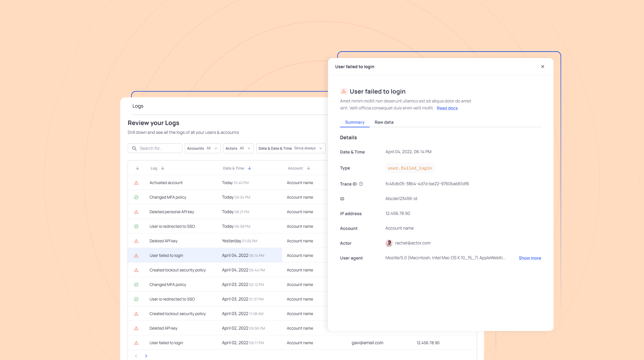Sort by Account column arrow
The image size is (644, 360).
tap(308, 168)
